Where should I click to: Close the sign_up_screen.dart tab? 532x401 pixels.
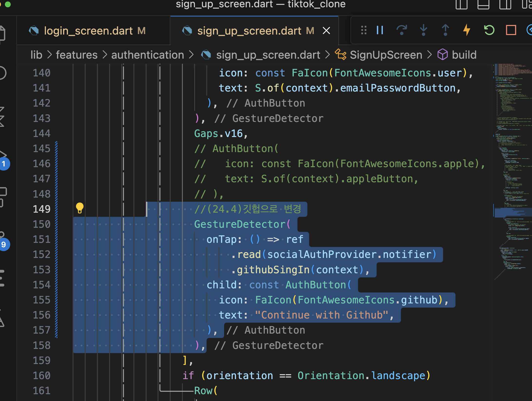click(326, 31)
